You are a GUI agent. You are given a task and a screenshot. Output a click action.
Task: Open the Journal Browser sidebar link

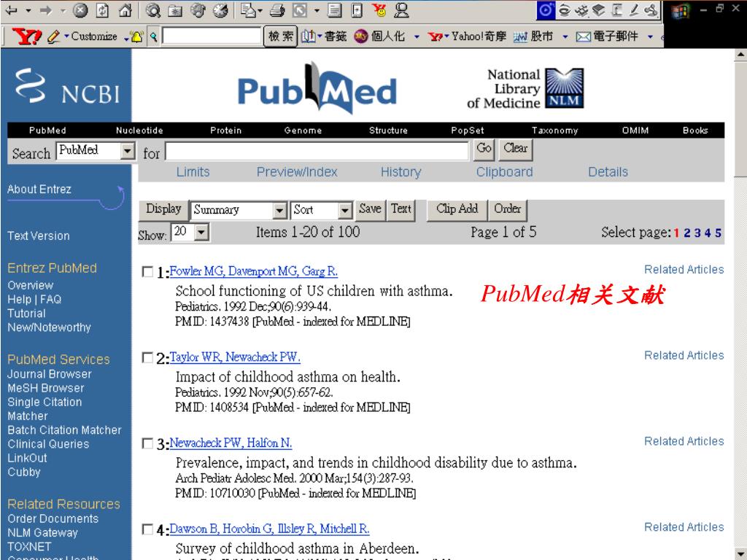(x=49, y=374)
